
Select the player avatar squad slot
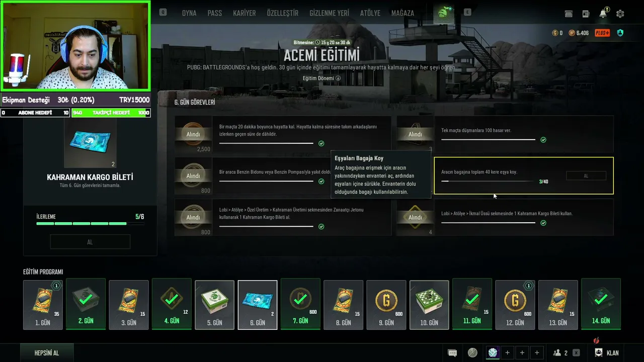(493, 353)
